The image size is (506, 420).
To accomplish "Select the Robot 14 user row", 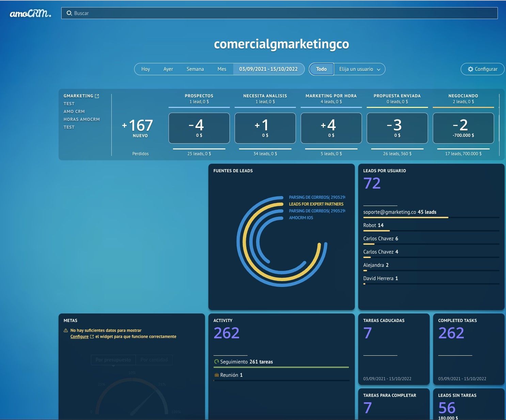I will [x=431, y=227].
